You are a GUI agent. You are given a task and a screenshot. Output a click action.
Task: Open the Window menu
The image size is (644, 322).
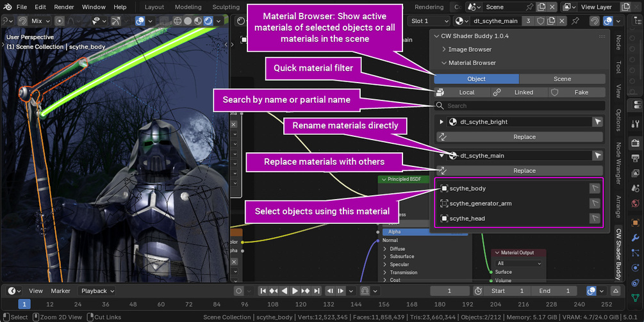click(x=94, y=7)
